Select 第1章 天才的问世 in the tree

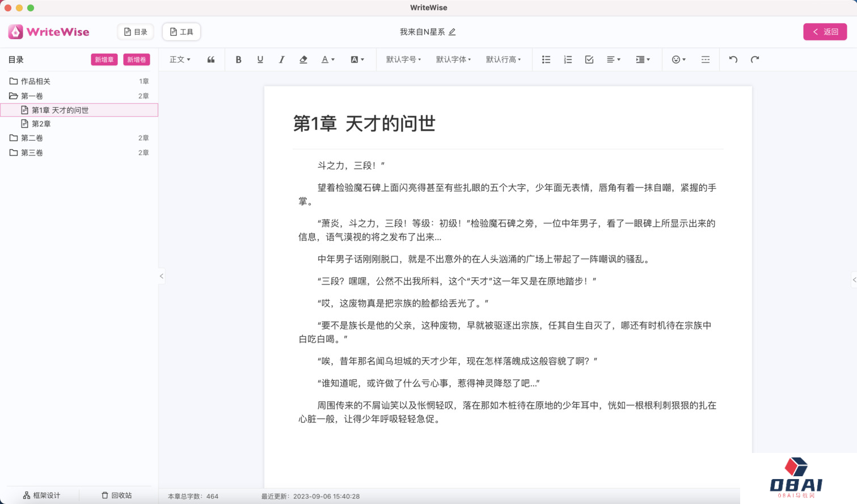(x=79, y=110)
